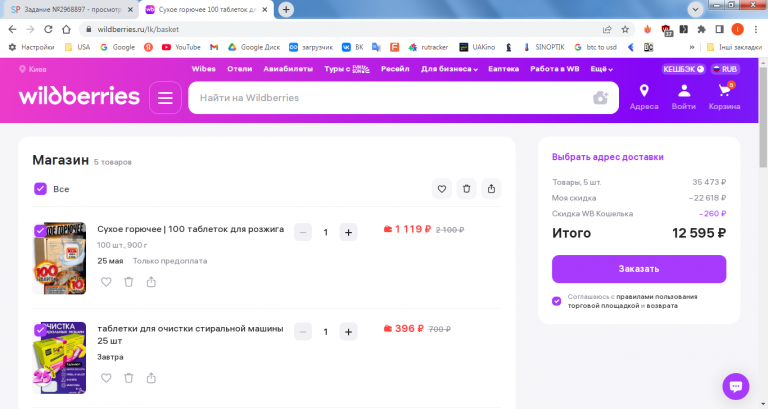The width and height of the screenshot is (768, 409).
Task: Open Chrome profile avatar
Action: coord(737,29)
